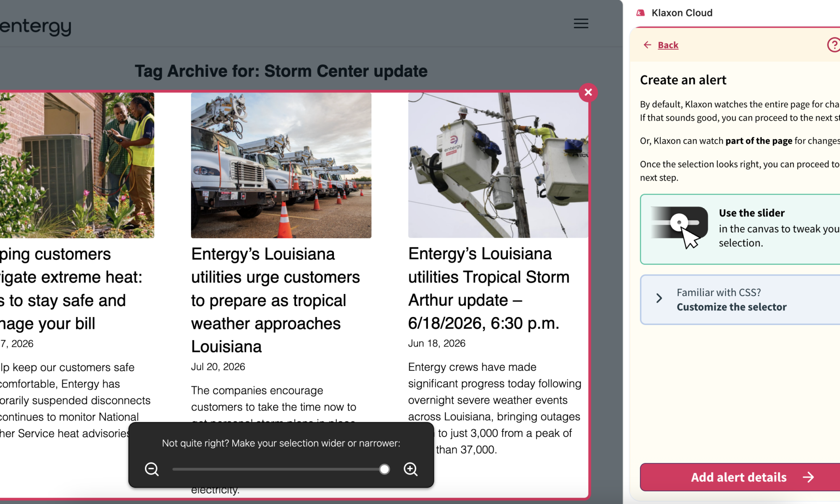Open the Tropical Storm Arthur update headline
The width and height of the screenshot is (840, 504).
(x=489, y=289)
